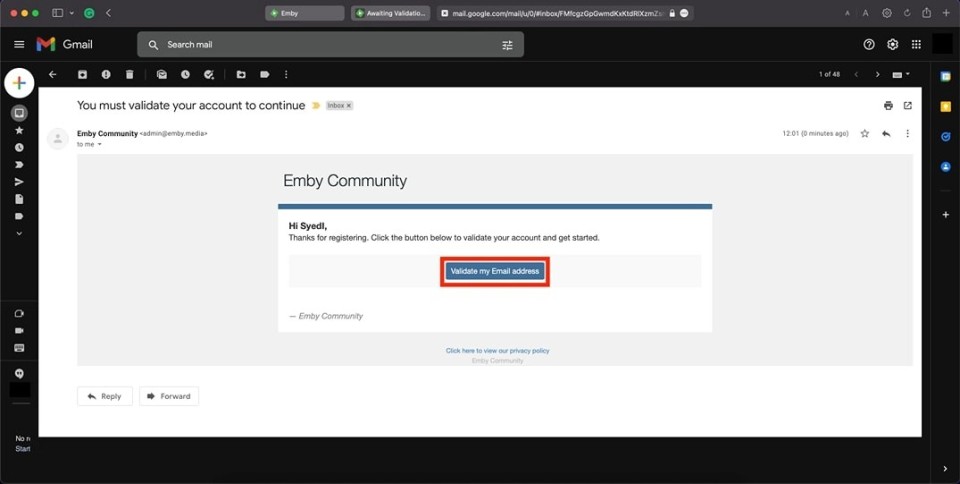Open Safari share menu
The height and width of the screenshot is (484, 960).
click(x=927, y=13)
